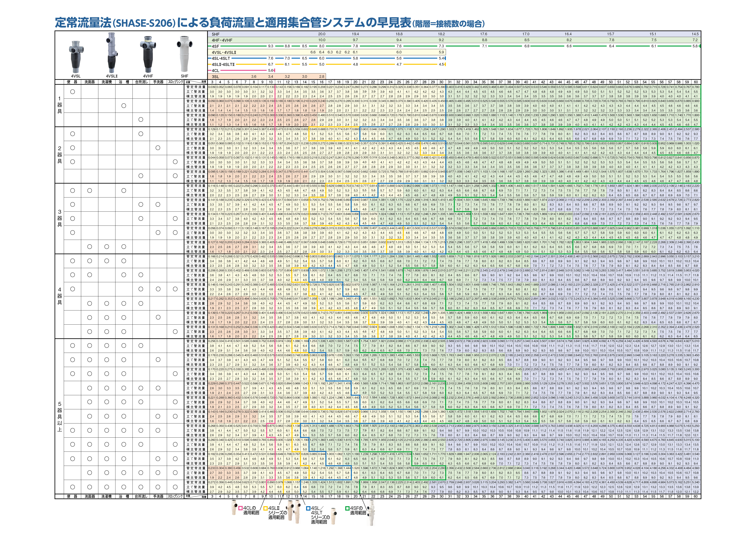
Task: Click the 3.6 value in the 3SL row
Action: click(x=254, y=77)
